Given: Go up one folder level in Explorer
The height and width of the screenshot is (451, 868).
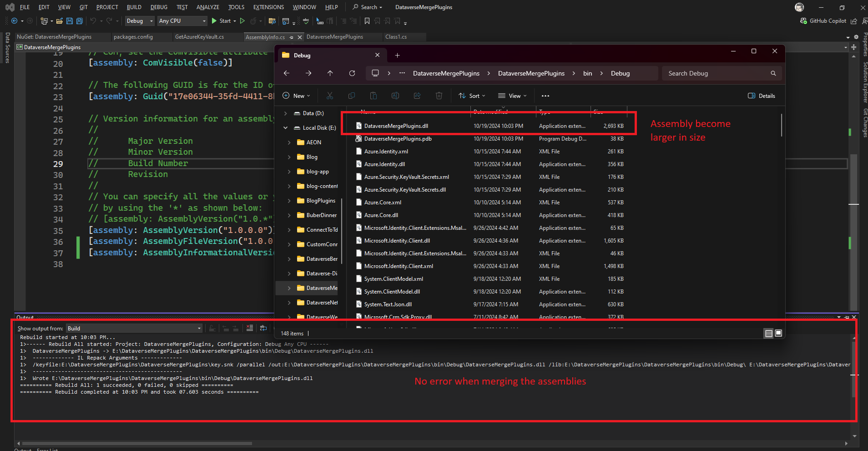Looking at the screenshot, I should pos(330,73).
